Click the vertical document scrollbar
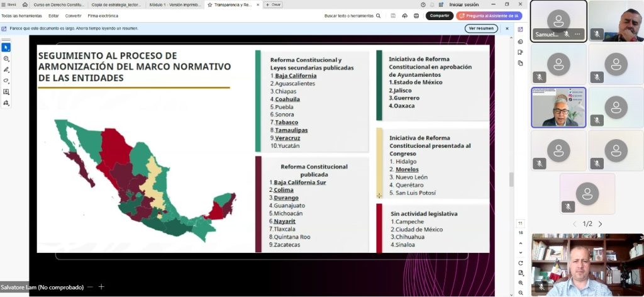Screen dimensions: 644x297 (510, 179)
